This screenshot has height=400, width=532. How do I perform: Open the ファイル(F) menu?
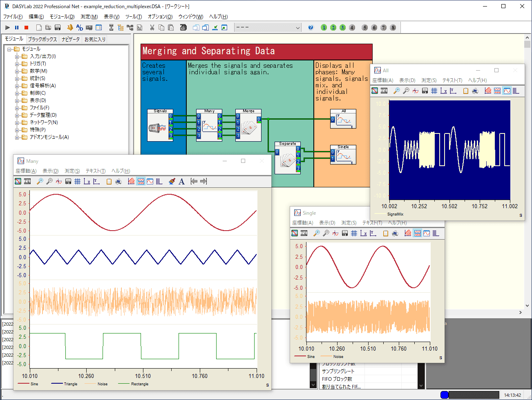tap(13, 17)
